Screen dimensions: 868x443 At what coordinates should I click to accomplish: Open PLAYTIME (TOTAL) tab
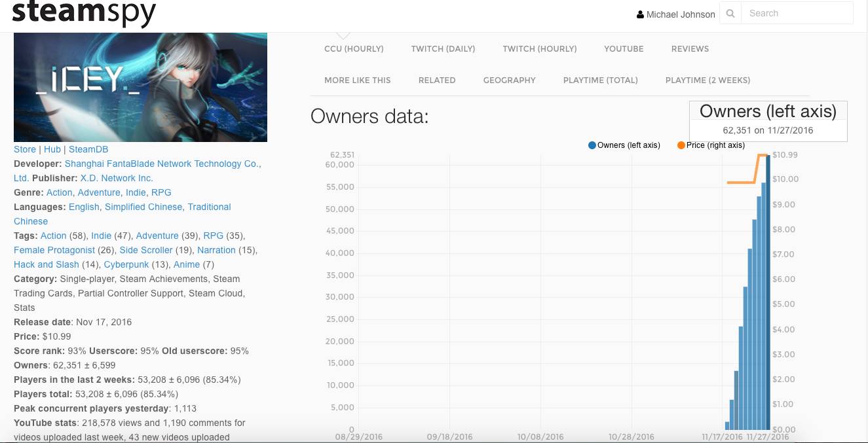point(600,80)
